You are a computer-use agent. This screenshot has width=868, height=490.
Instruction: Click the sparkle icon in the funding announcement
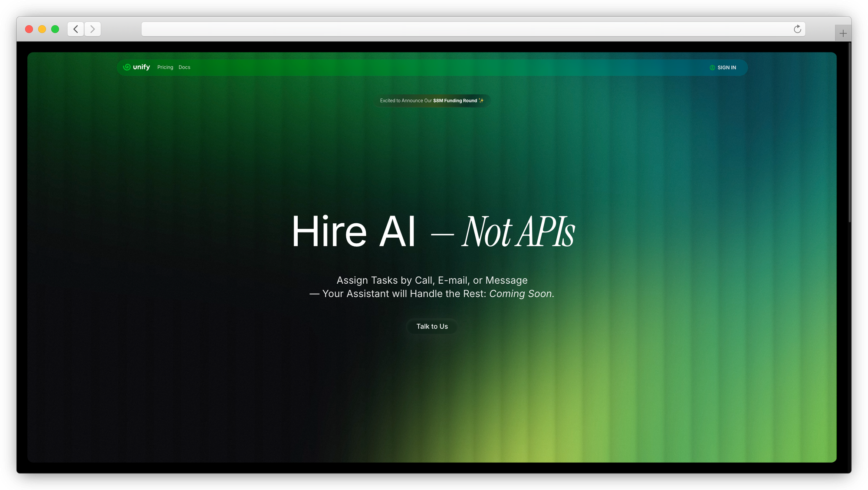pos(481,100)
